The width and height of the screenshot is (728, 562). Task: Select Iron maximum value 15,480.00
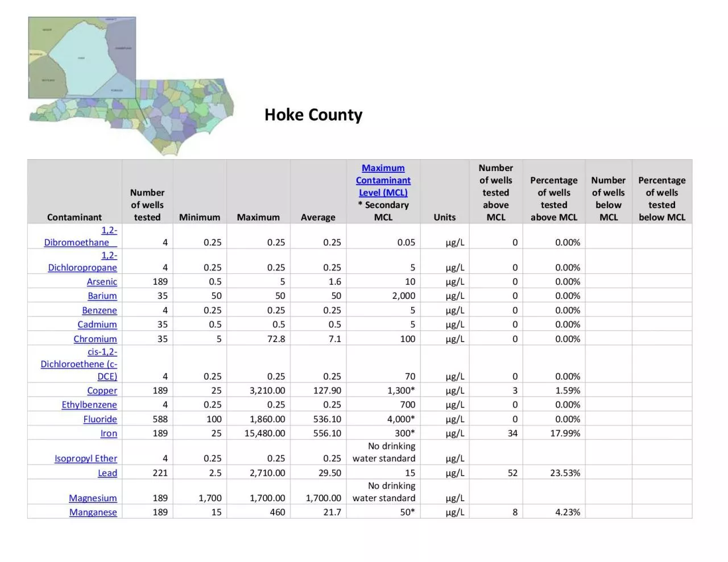click(265, 433)
